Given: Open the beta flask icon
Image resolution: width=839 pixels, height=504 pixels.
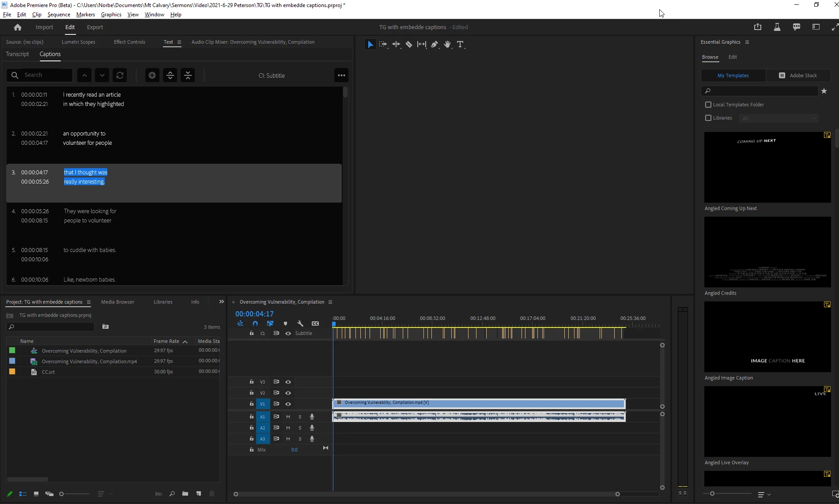Looking at the screenshot, I should click(777, 27).
